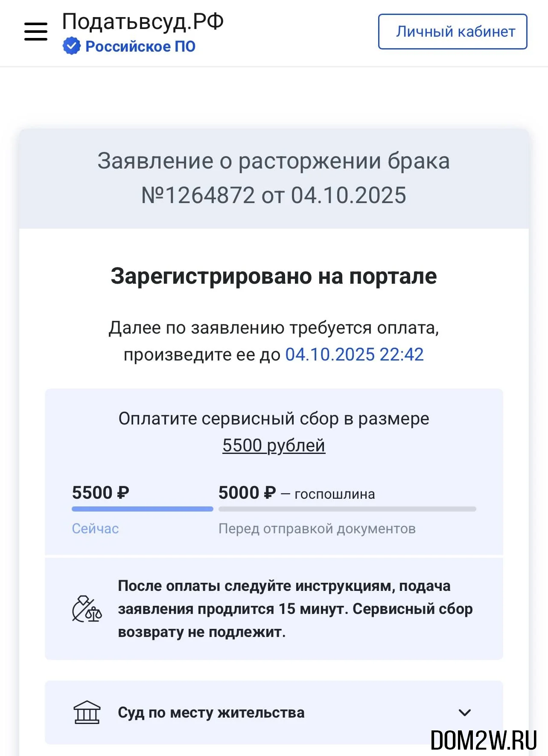Click the 5000 ₽ госпошлина amount
The height and width of the screenshot is (756, 548).
click(247, 493)
